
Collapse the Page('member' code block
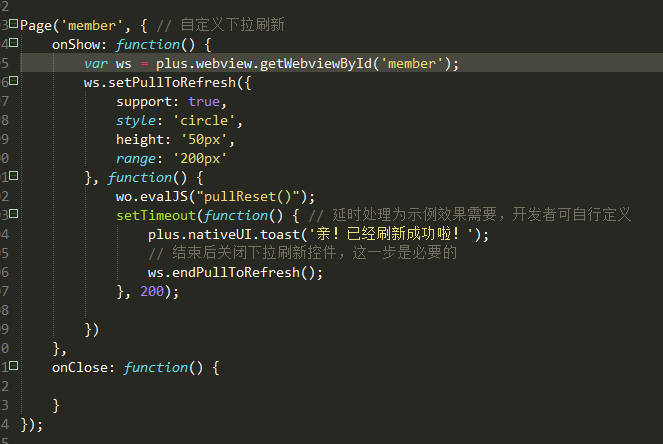(14, 24)
